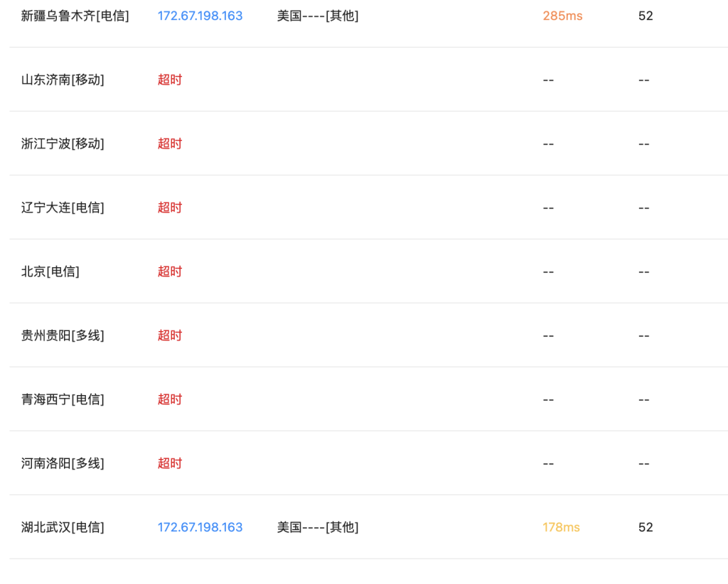Open the IP link in 新疆乌鲁木齐 row
This screenshot has width=728, height=584.
click(200, 16)
